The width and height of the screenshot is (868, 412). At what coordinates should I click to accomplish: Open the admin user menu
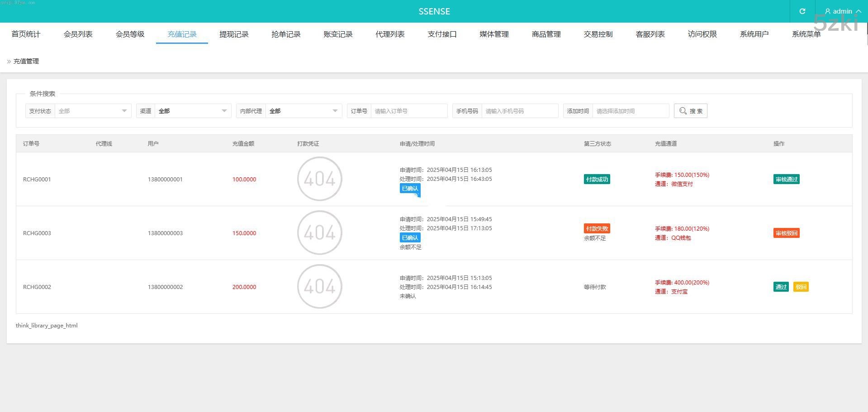pos(843,11)
